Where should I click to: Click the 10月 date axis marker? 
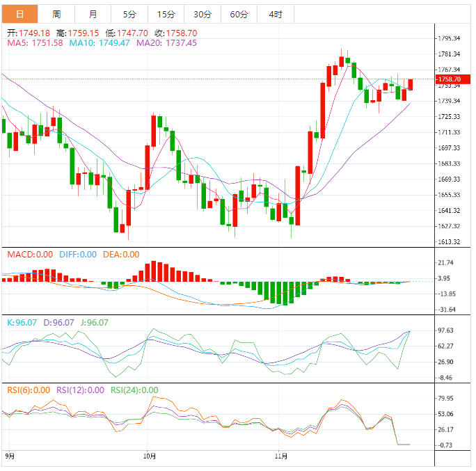tap(150, 457)
